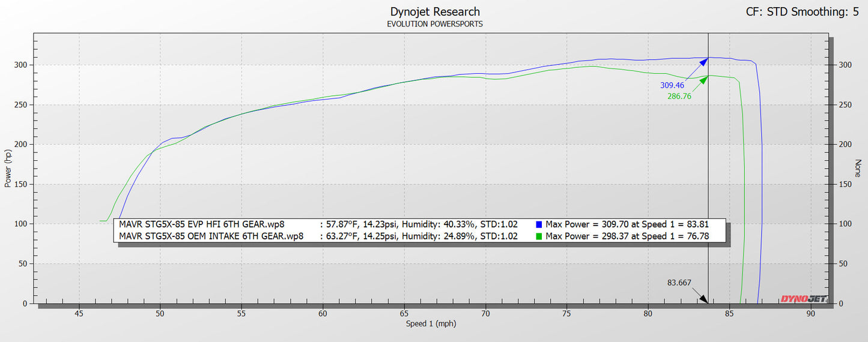Click the Power (hp) left axis label
This screenshot has height=342, width=868.
point(8,169)
